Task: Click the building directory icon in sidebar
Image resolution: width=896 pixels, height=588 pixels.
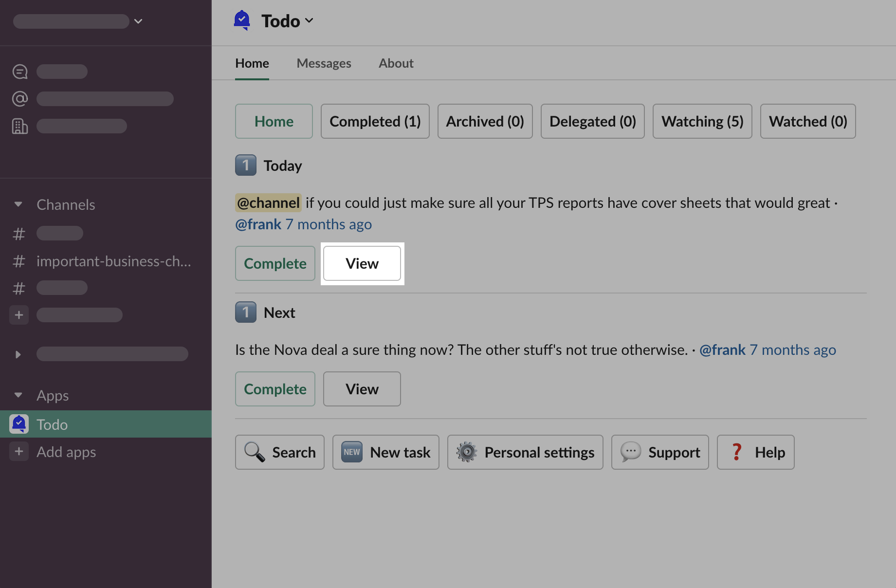Action: coord(20,126)
